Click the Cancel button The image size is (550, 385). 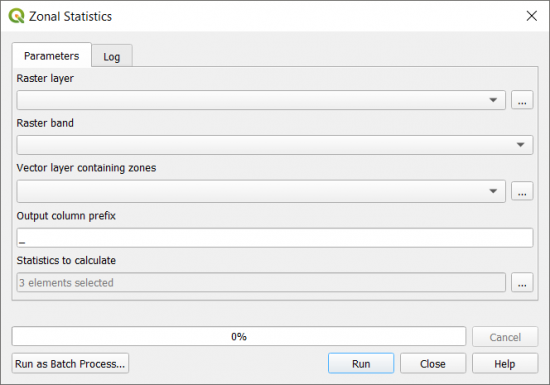(x=505, y=337)
